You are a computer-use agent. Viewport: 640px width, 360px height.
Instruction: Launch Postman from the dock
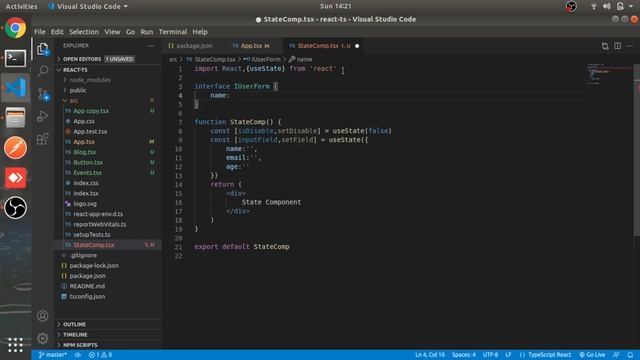coord(16,147)
